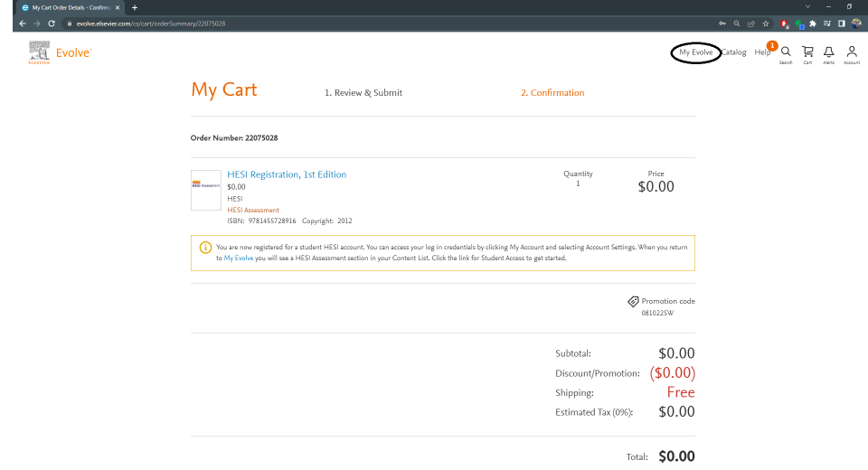
Task: Click the HESI Assessment orange link
Action: tap(253, 210)
